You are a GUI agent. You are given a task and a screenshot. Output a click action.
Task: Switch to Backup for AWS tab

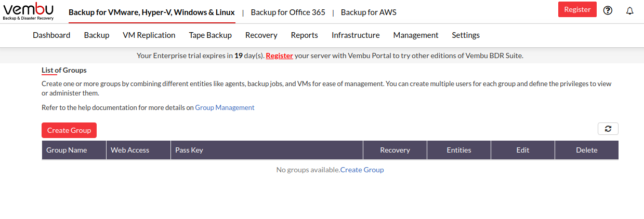pyautogui.click(x=369, y=12)
